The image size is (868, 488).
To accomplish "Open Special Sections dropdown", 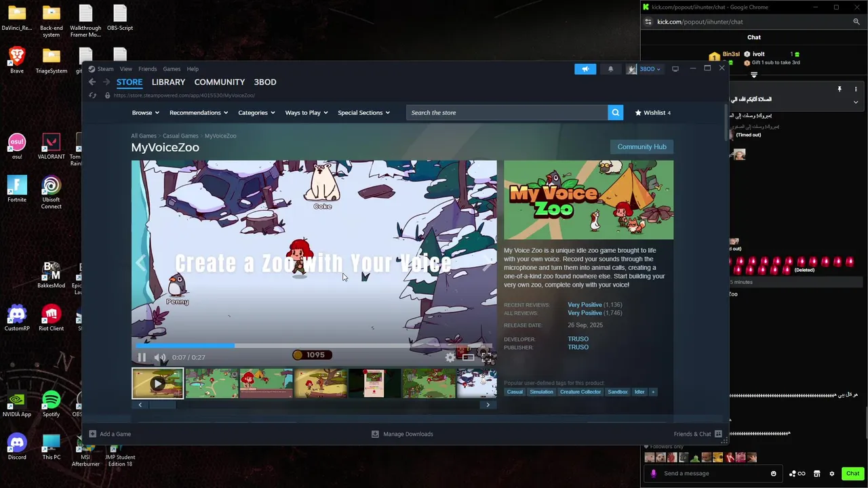I will pyautogui.click(x=364, y=113).
